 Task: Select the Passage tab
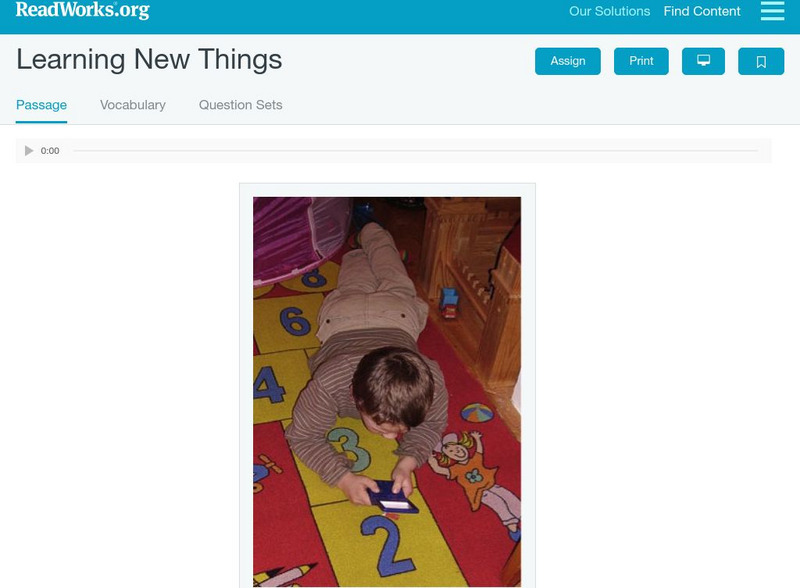click(x=41, y=105)
